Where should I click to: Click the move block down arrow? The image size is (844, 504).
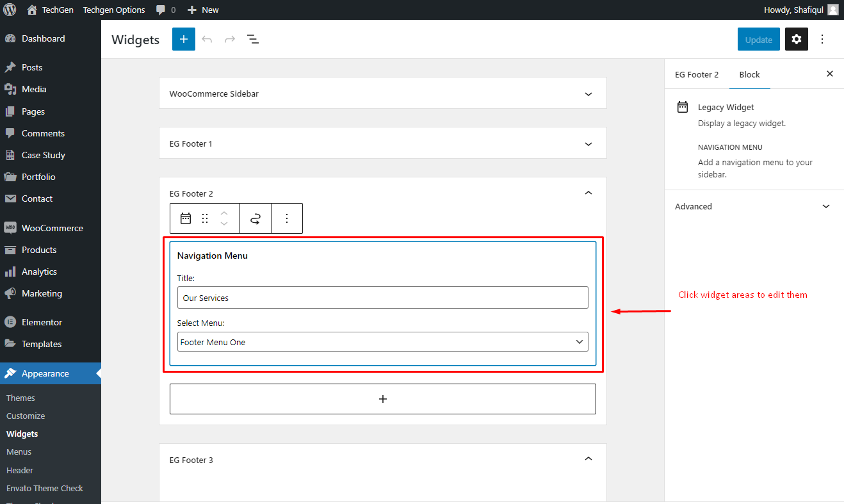coord(224,224)
